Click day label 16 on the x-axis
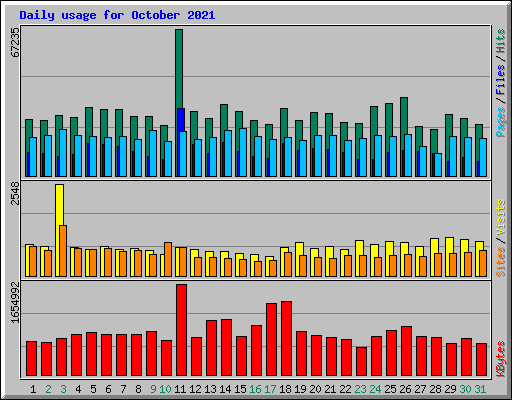 pyautogui.click(x=255, y=389)
